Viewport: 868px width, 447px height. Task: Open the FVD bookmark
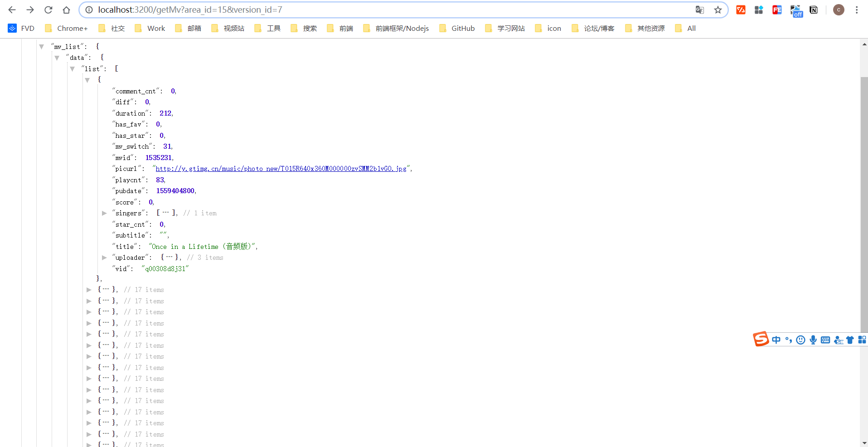click(21, 28)
